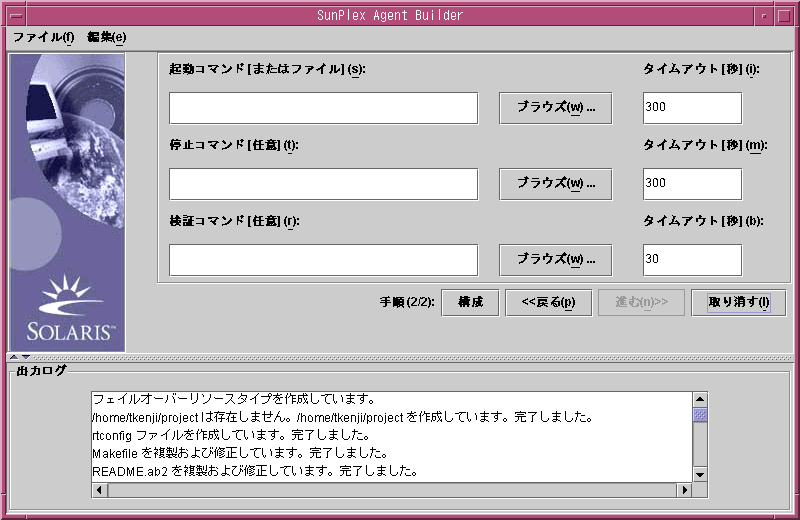Expand pane using split divider down arrow
This screenshot has height=520, width=800.
(x=26, y=357)
